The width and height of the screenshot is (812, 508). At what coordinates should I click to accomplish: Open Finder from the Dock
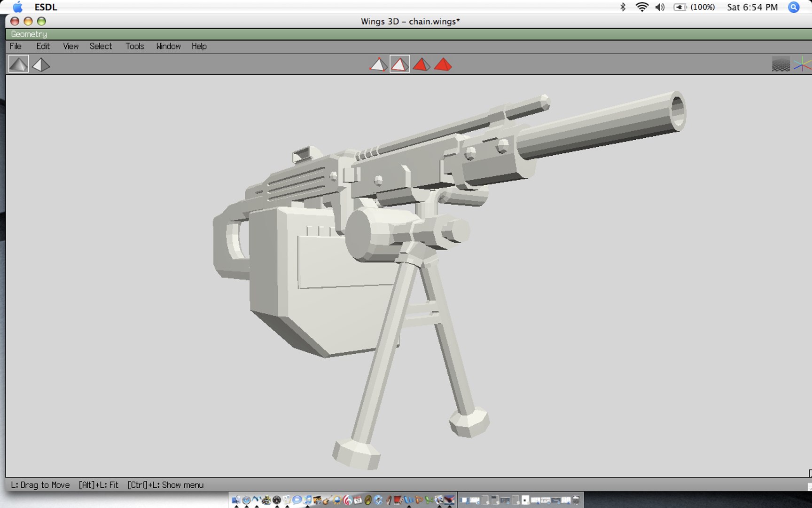236,500
